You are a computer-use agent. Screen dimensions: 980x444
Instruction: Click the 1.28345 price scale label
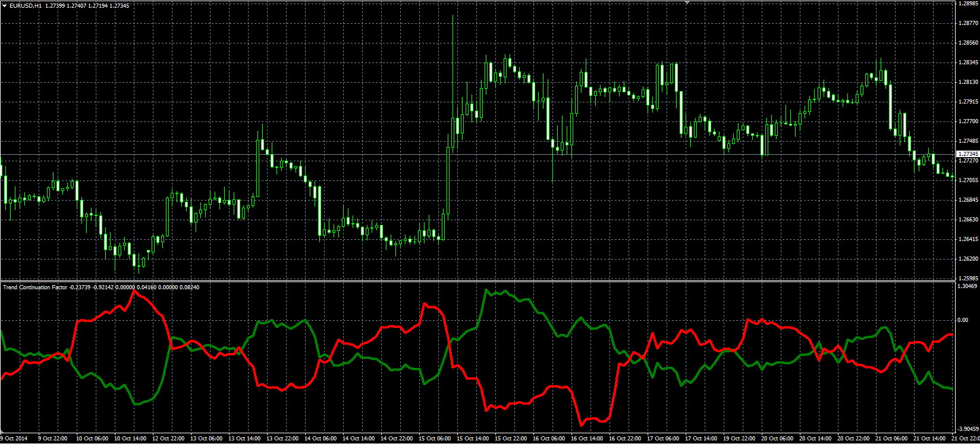pos(968,62)
